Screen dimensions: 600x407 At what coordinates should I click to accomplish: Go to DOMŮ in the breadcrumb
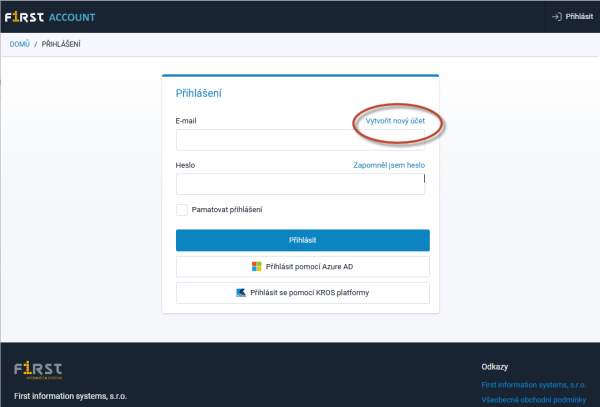[x=20, y=44]
